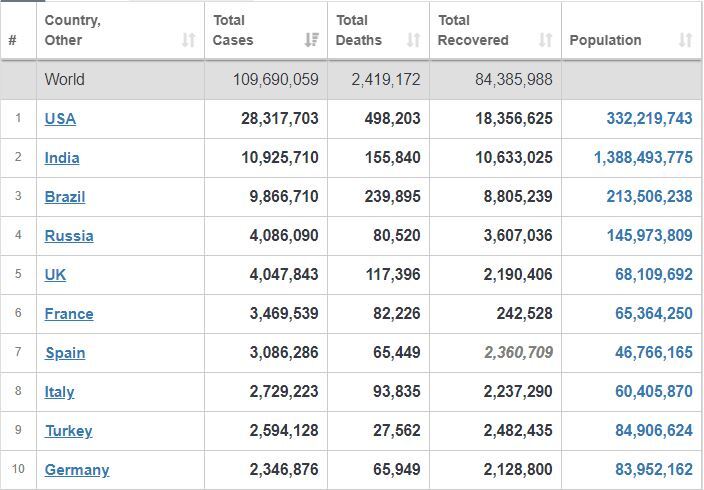Select India total recovered 10,633,025
This screenshot has height=490, width=704.
click(514, 158)
